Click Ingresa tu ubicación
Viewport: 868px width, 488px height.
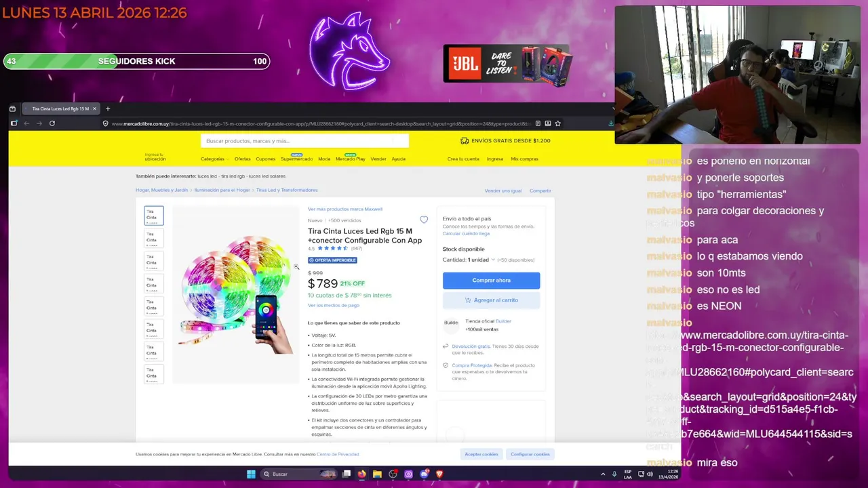(x=155, y=157)
